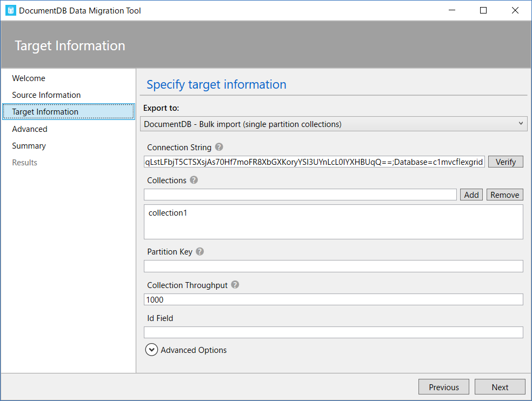The width and height of the screenshot is (532, 401).
Task: Proceed with the Next button
Action: (500, 387)
